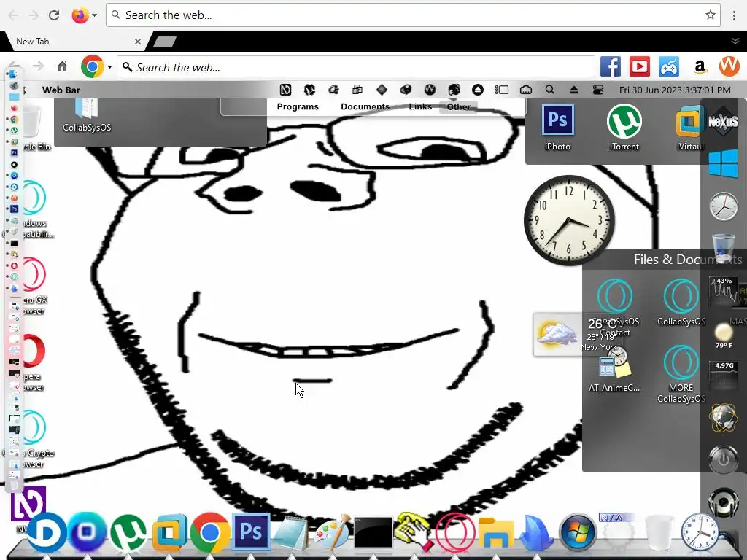Close the New Tab tab
The height and width of the screenshot is (560, 747).
click(x=138, y=42)
